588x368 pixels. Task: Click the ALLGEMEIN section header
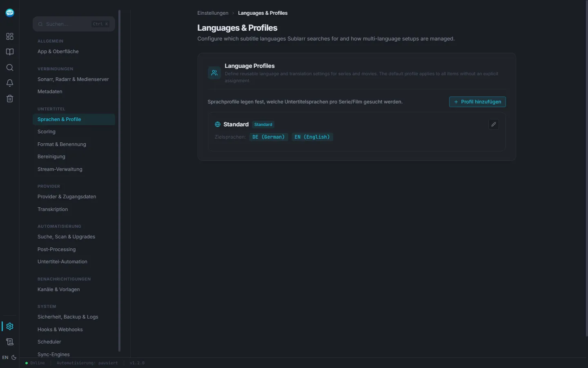tap(50, 41)
